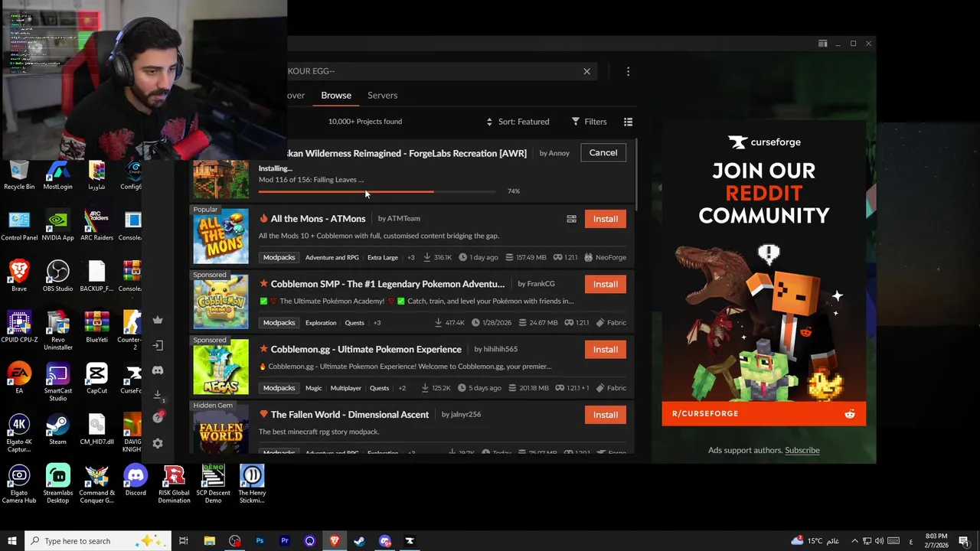Click the Modpacks tag on All the Mons
Screen dimensions: 980x551
coord(279,258)
